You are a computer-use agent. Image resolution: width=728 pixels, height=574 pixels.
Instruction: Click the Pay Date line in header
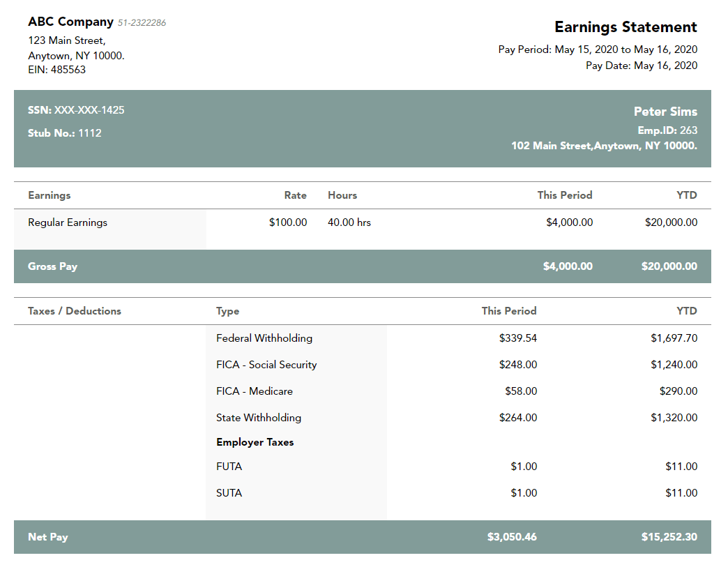pos(641,66)
